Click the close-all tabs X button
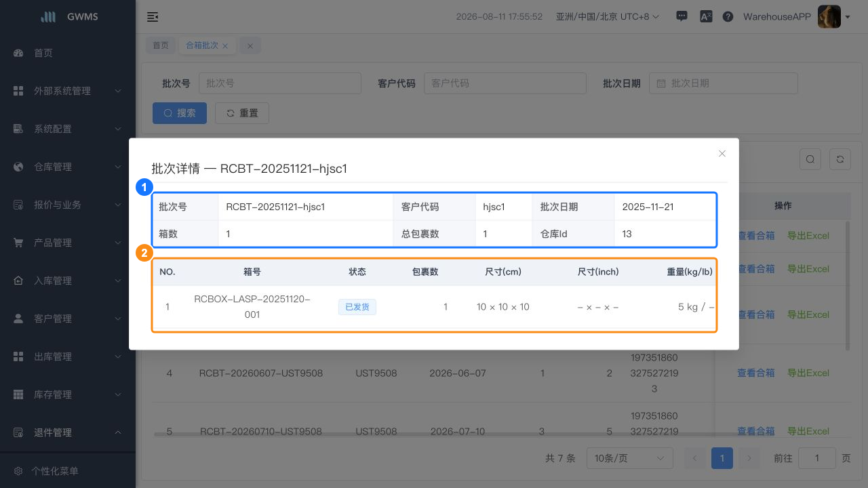The width and height of the screenshot is (868, 488). coord(250,45)
